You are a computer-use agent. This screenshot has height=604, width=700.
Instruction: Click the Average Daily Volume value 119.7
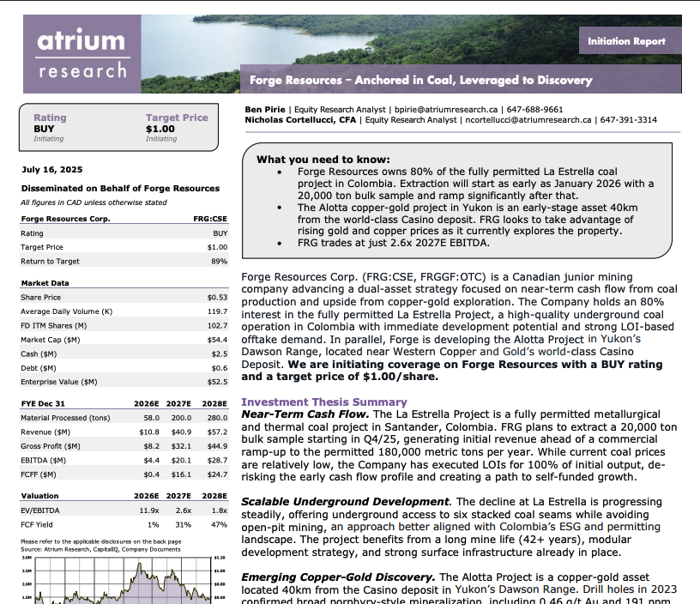(217, 311)
